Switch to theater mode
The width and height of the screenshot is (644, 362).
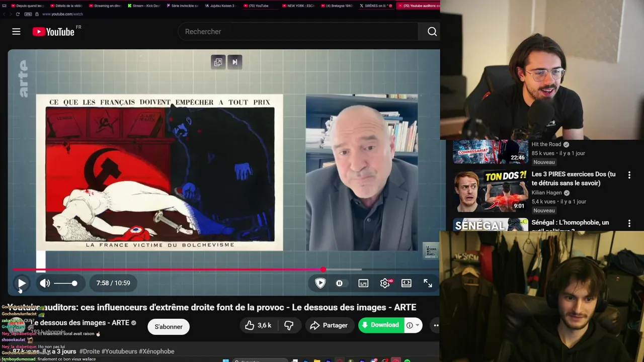coord(407,283)
